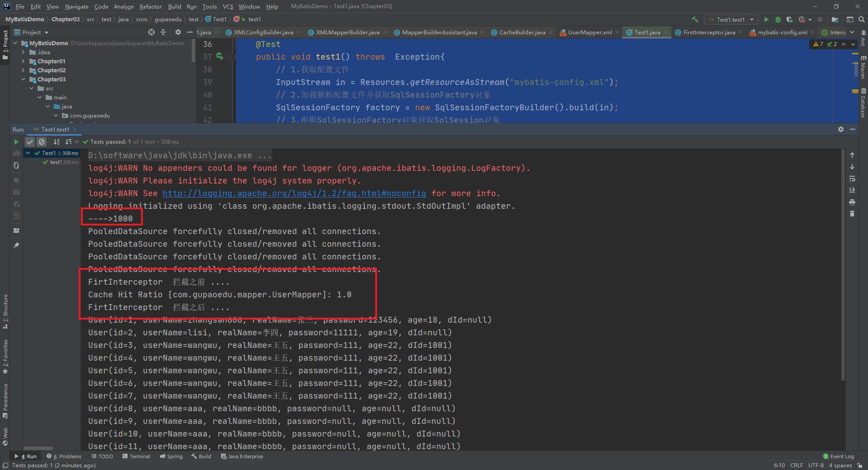Screen dimensions: 868x470
Task: Go to previous highlighted problem in editor
Action: tap(844, 44)
